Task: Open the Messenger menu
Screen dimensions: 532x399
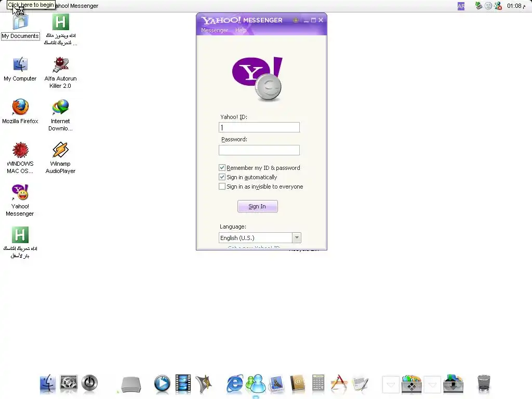Action: [x=215, y=30]
